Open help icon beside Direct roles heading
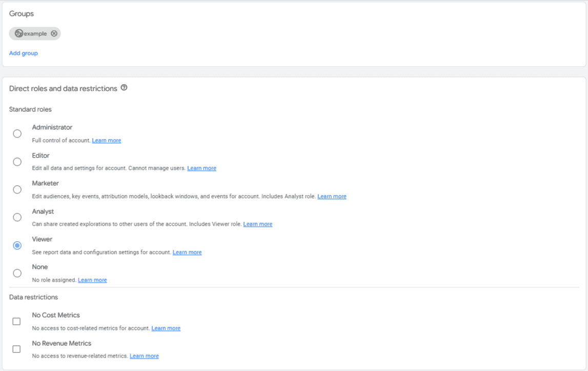 tap(124, 88)
